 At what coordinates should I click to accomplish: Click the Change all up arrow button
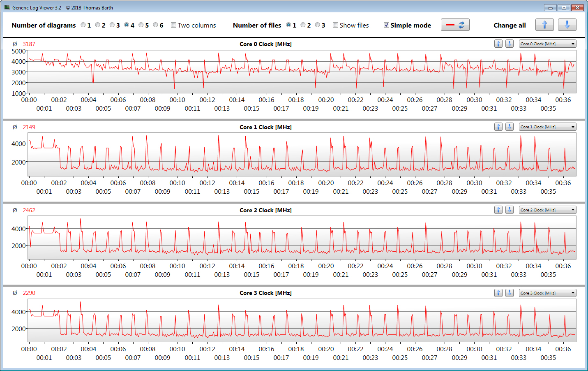544,25
